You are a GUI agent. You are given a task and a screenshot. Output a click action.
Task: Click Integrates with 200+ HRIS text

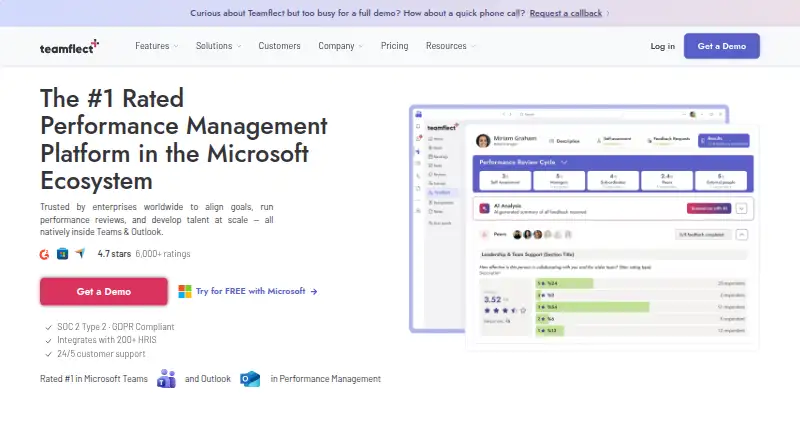click(x=107, y=340)
